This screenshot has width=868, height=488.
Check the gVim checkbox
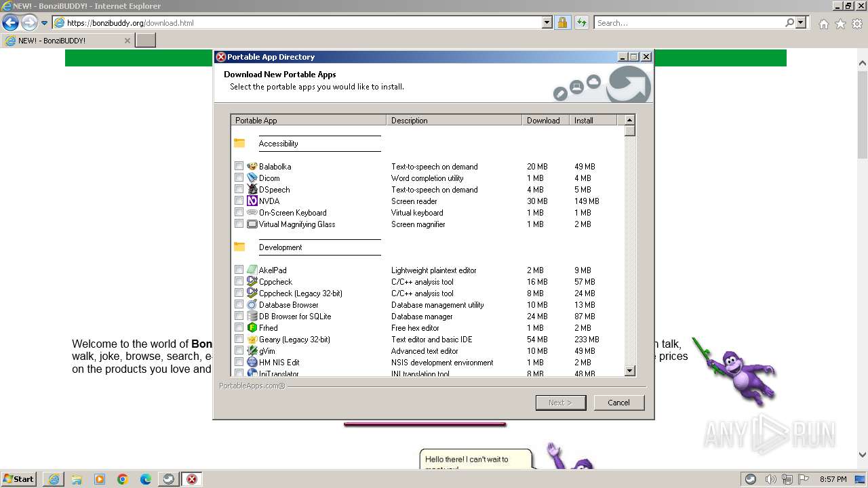239,350
